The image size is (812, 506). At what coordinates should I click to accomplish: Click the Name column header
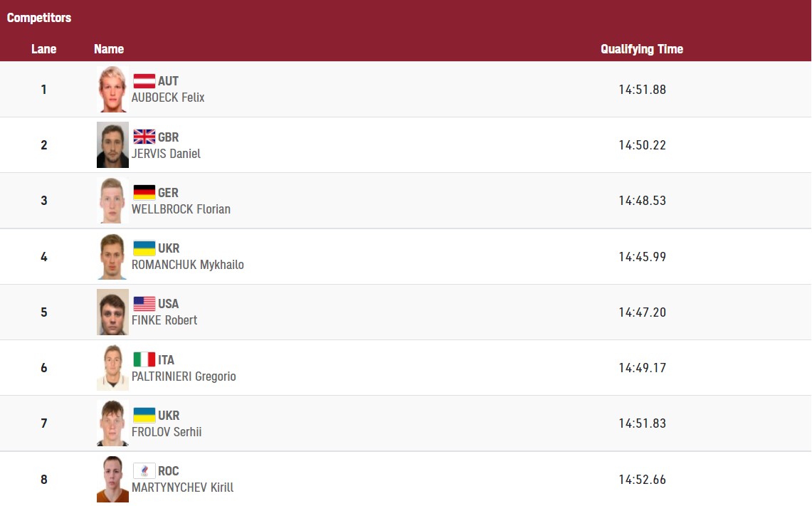109,49
